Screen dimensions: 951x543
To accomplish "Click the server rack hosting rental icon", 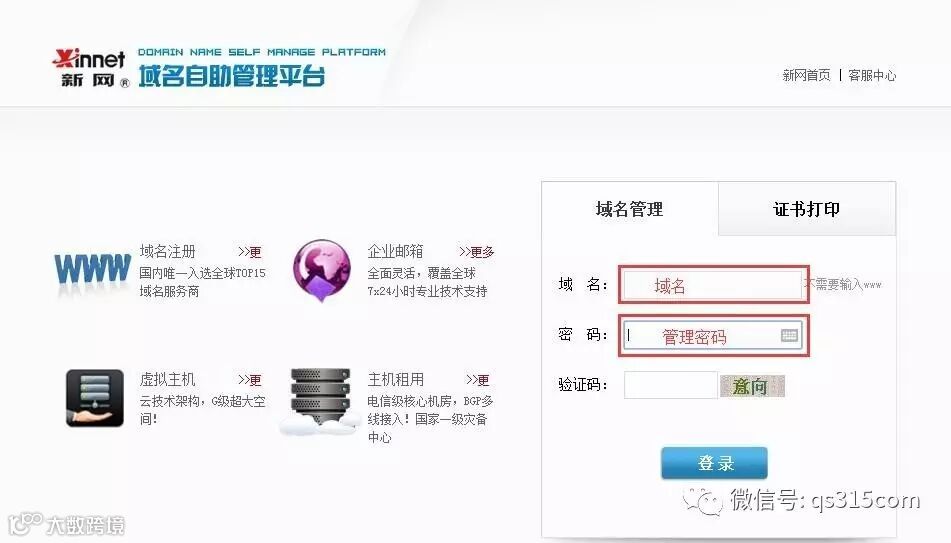I will (320, 399).
